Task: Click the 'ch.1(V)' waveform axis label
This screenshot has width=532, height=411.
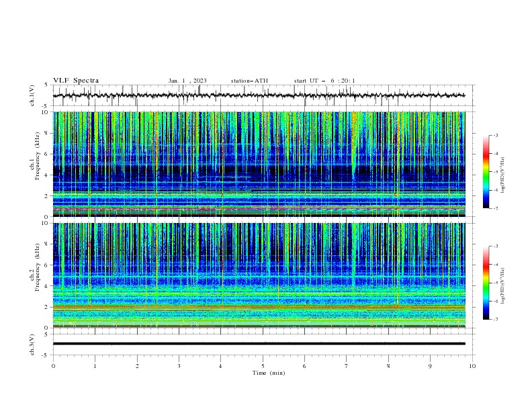Action: [32, 95]
